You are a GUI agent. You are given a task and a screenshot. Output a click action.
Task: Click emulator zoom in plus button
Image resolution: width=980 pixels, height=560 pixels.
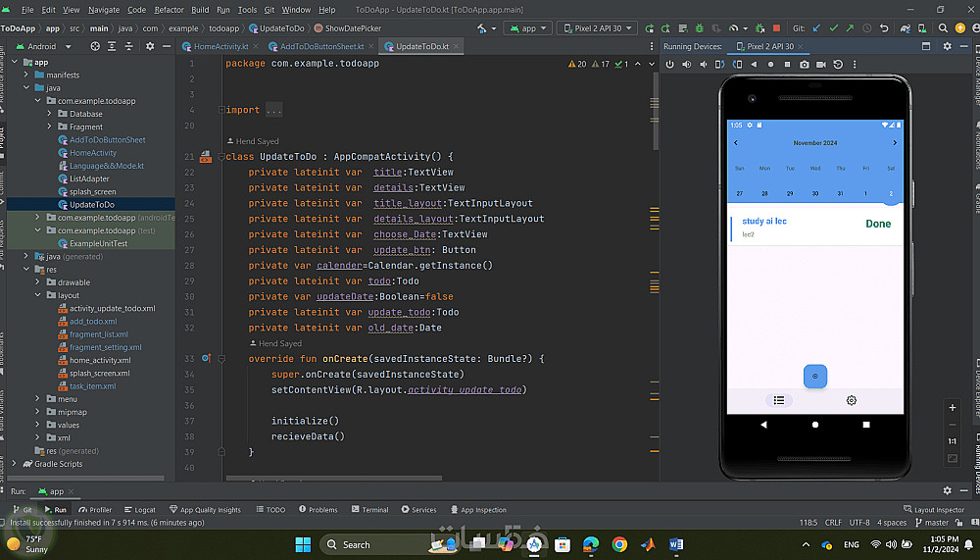click(952, 408)
